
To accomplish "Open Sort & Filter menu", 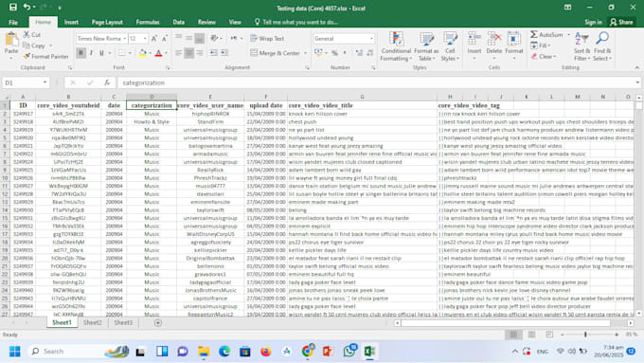I will [581, 46].
